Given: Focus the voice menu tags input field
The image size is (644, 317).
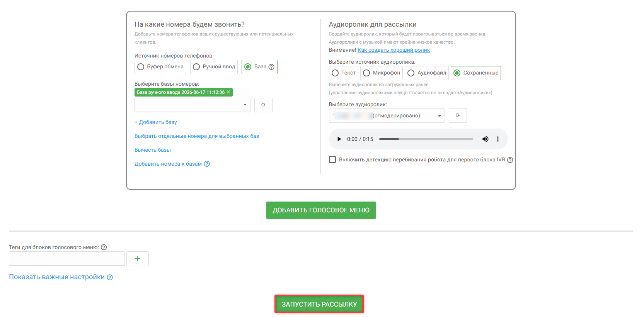Looking at the screenshot, I should [67, 259].
